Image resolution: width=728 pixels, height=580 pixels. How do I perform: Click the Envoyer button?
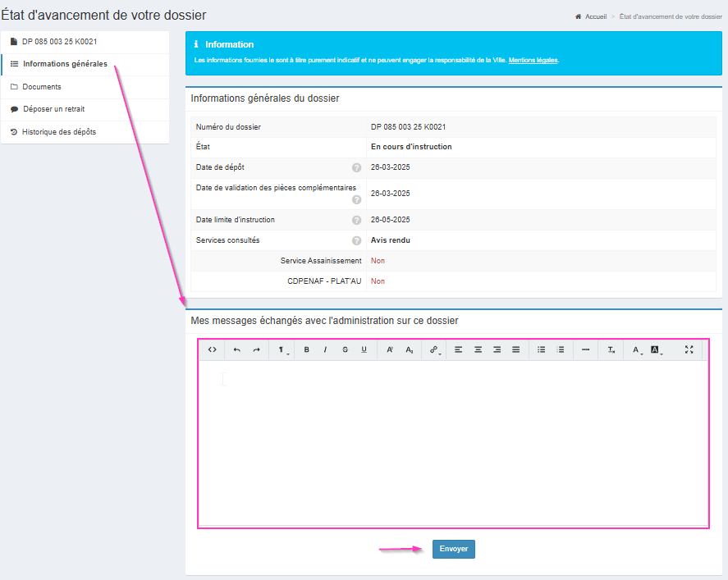tap(453, 549)
